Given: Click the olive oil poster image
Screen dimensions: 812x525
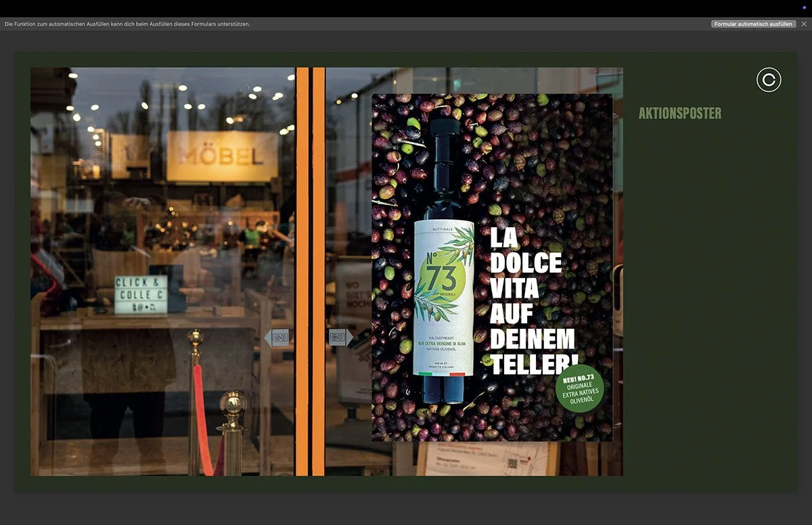Looking at the screenshot, I should point(492,267).
